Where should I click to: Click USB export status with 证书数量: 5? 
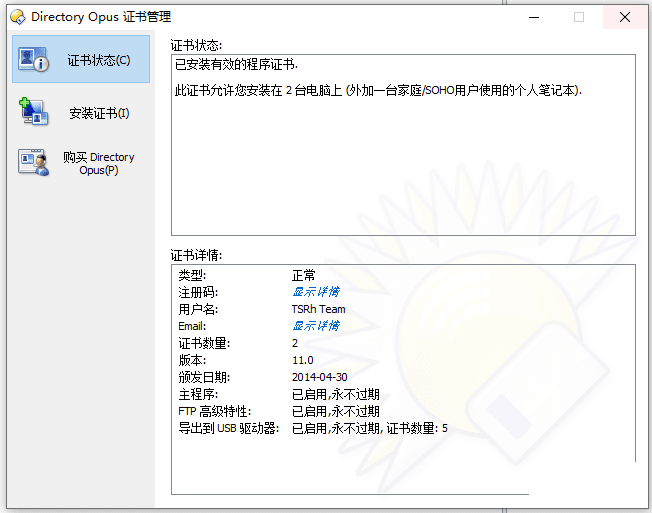click(370, 428)
